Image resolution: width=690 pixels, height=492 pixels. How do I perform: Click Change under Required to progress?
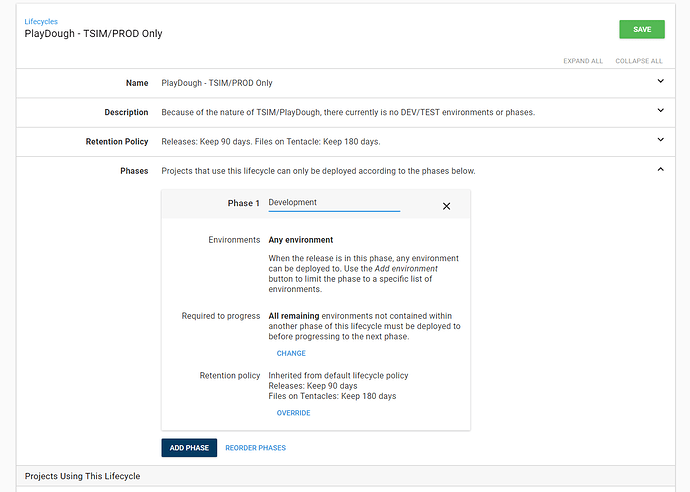291,353
